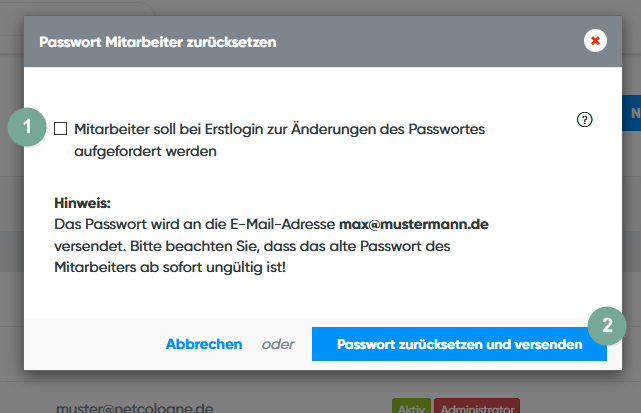Enable the force password change checkbox
Image resolution: width=641 pixels, height=413 pixels.
pos(61,128)
